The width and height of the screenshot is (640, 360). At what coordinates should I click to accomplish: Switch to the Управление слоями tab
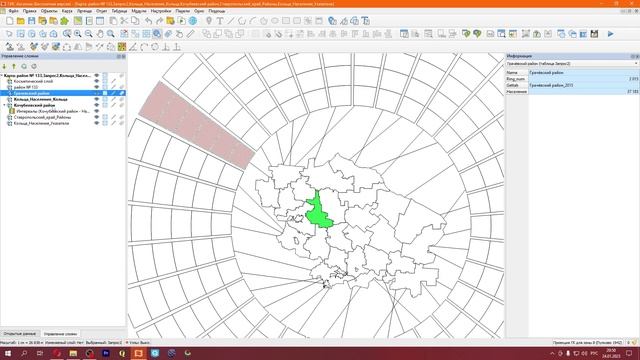pos(60,334)
